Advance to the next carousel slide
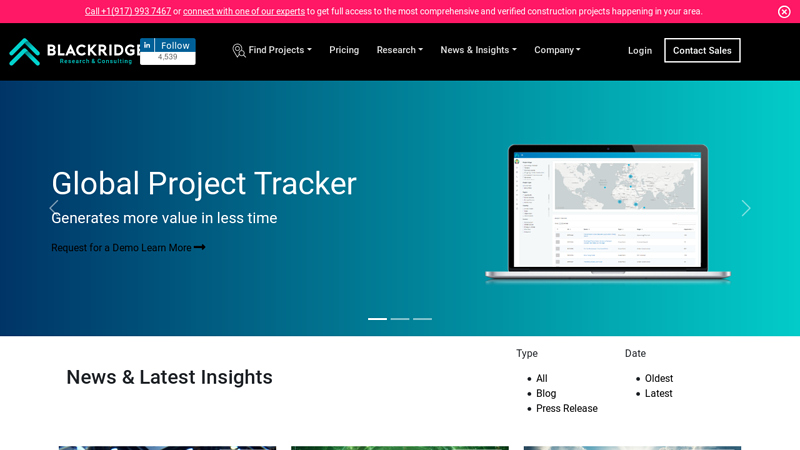This screenshot has height=450, width=800. [x=746, y=208]
